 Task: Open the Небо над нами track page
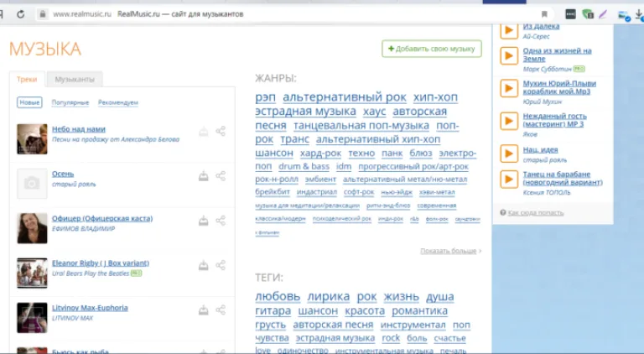click(79, 129)
